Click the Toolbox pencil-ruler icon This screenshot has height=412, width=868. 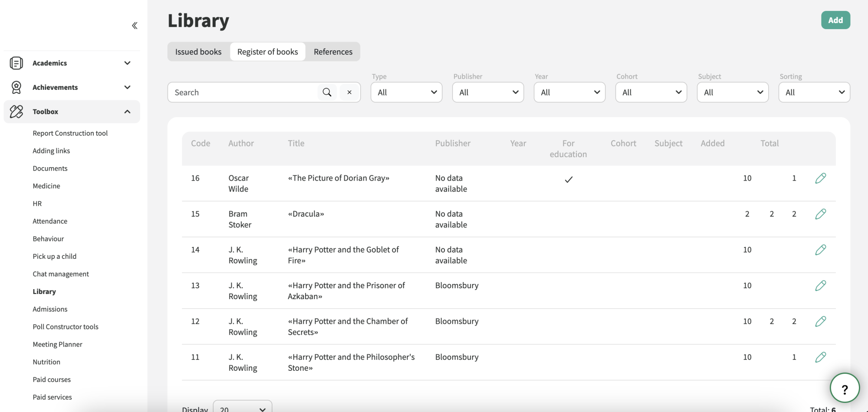tap(16, 112)
